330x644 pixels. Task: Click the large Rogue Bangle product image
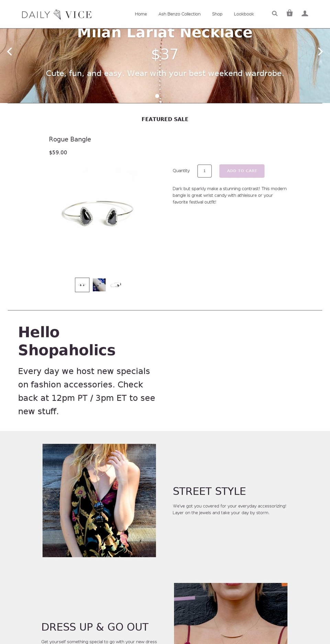pos(99,214)
